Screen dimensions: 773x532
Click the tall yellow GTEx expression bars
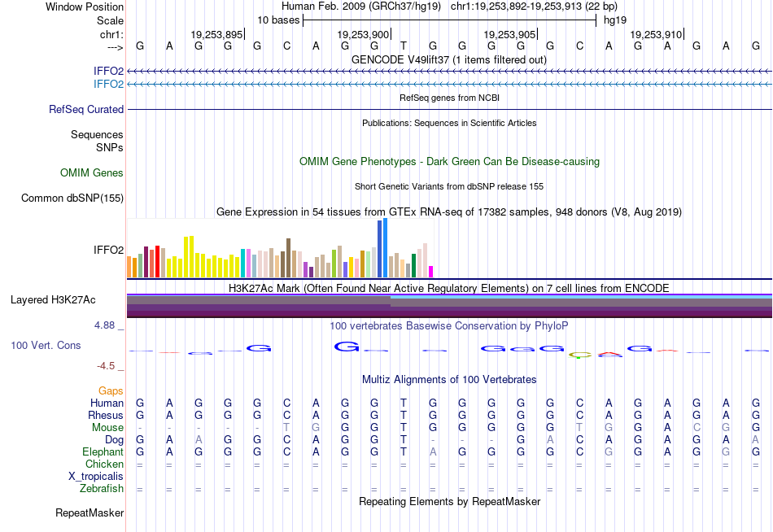point(189,257)
